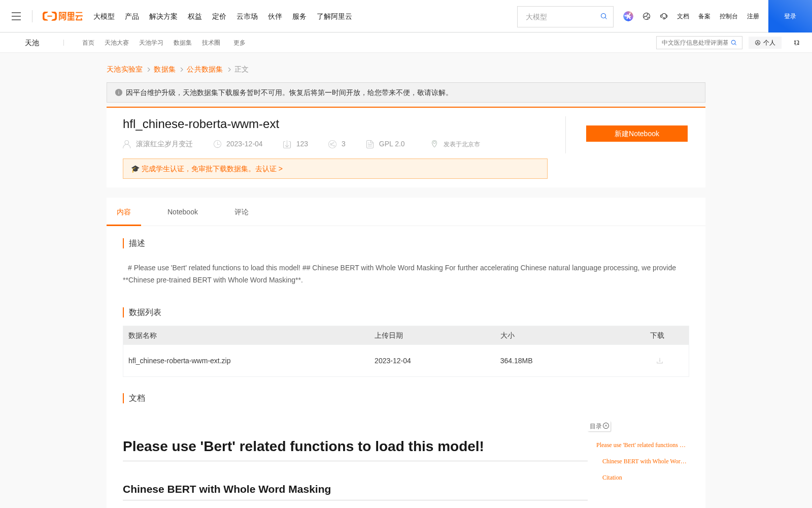The image size is (812, 508).
Task: Open the AI assistant star icon
Action: (628, 16)
